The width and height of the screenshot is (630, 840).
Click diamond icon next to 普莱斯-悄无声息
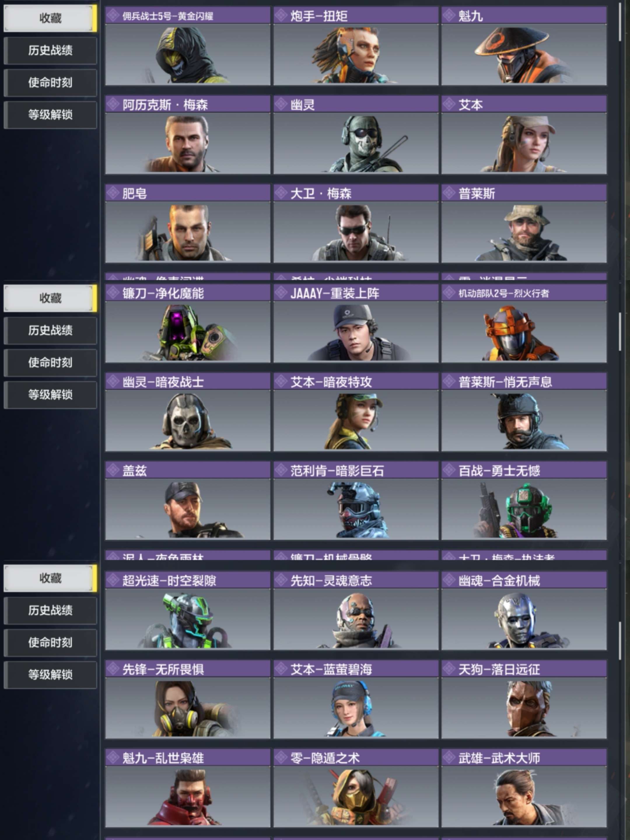449,381
